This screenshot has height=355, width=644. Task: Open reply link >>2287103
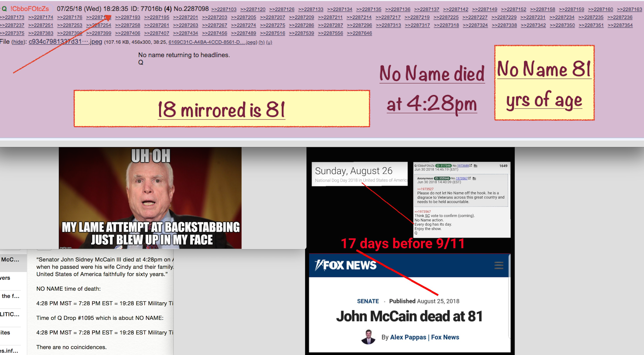click(x=224, y=9)
